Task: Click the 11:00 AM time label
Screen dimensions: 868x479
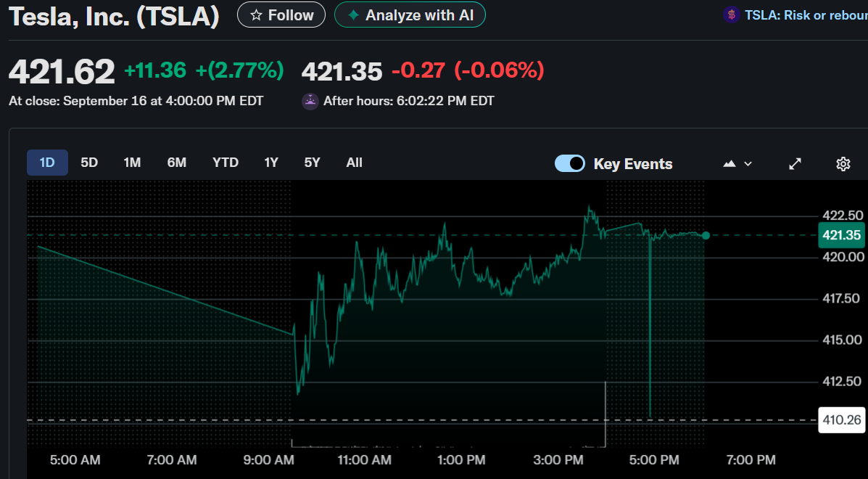Action: [x=364, y=459]
